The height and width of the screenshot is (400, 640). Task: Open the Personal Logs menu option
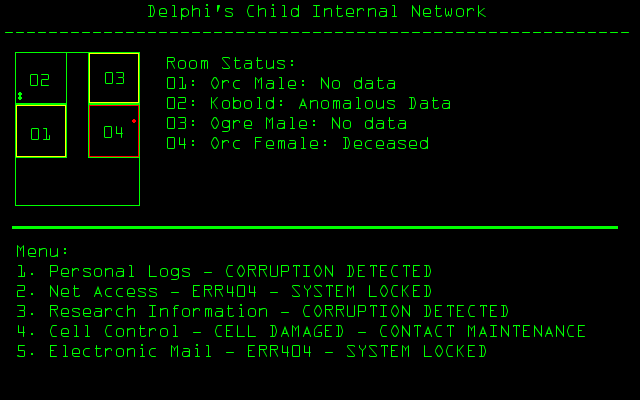(224, 271)
